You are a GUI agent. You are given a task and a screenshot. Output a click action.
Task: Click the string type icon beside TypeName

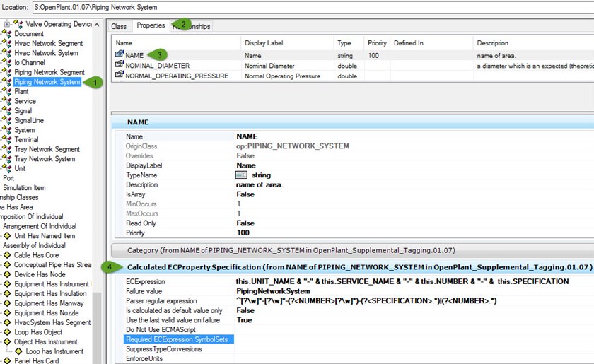pos(241,175)
